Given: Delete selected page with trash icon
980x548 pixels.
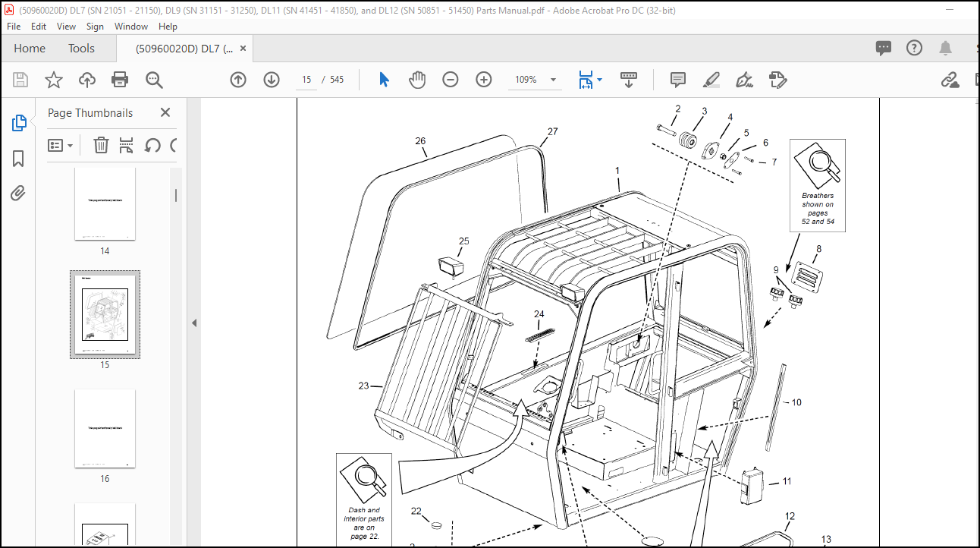Looking at the screenshot, I should (101, 145).
